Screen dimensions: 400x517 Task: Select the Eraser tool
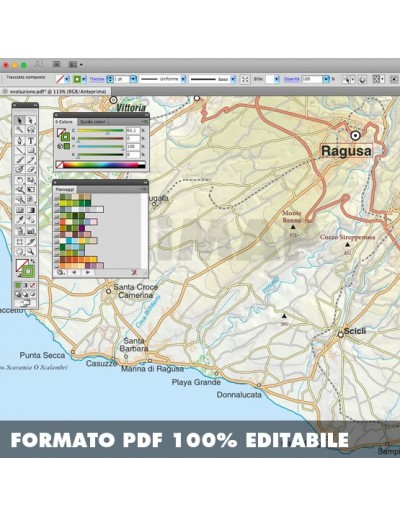click(31, 169)
